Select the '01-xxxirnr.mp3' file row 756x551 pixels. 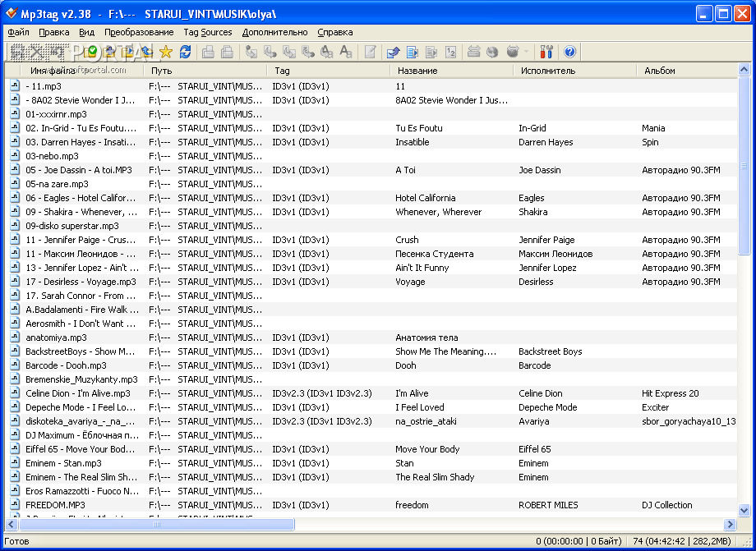coord(371,114)
